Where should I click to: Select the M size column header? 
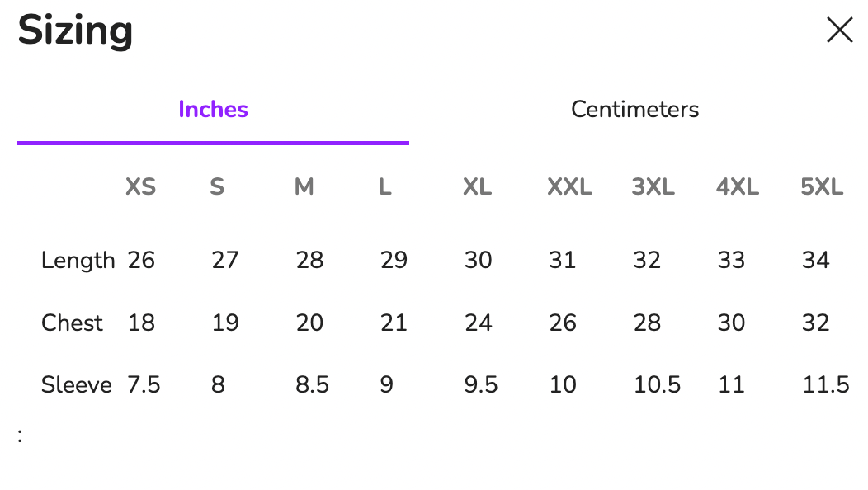(x=303, y=187)
